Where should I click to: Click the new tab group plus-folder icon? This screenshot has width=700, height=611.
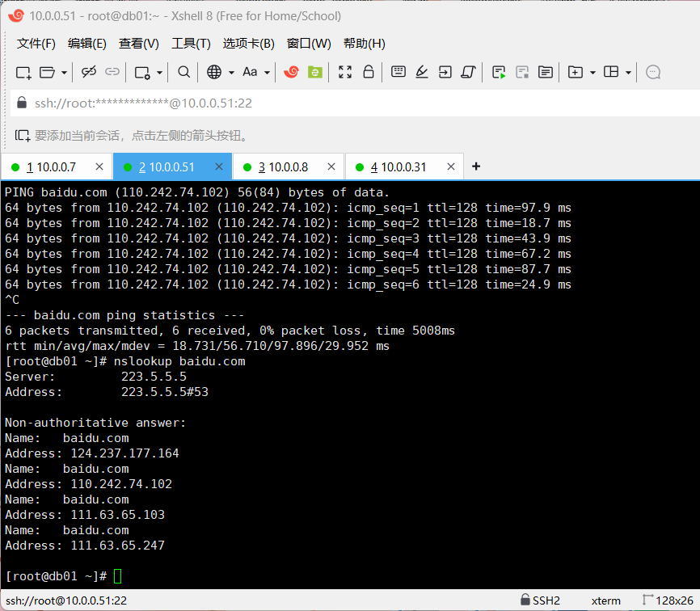click(576, 72)
